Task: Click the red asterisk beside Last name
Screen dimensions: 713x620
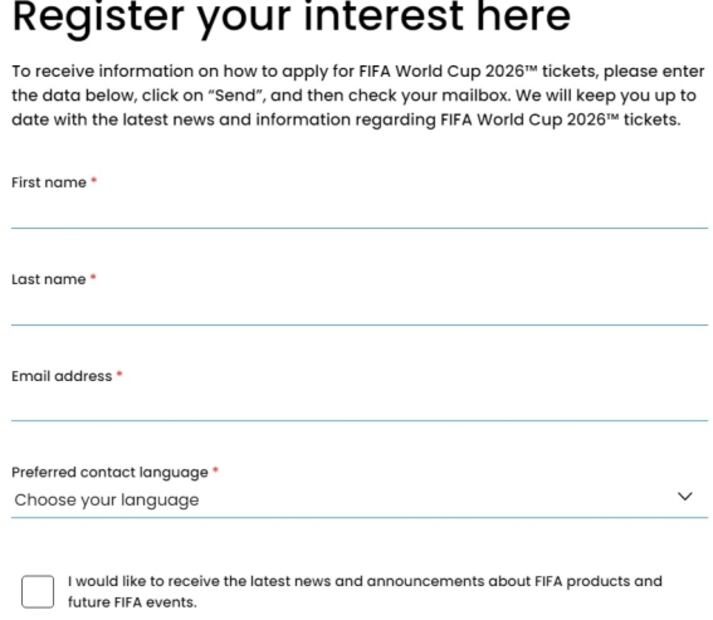Action: pyautogui.click(x=94, y=278)
